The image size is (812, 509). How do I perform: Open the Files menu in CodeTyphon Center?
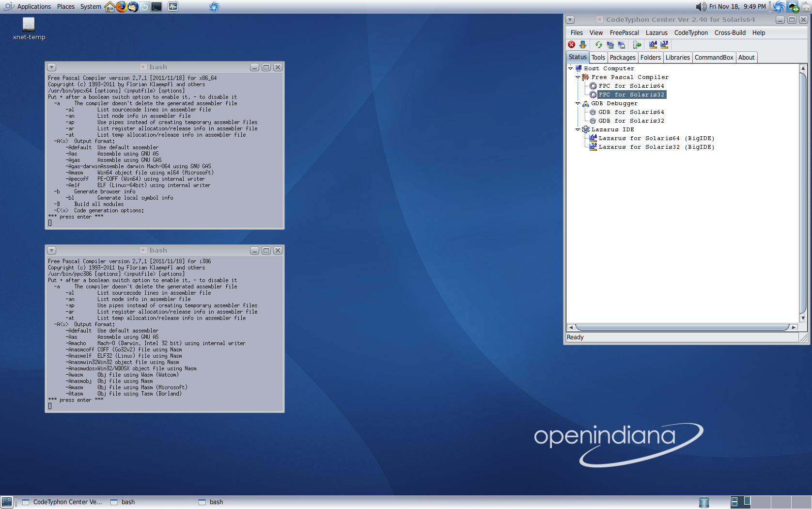(x=577, y=33)
